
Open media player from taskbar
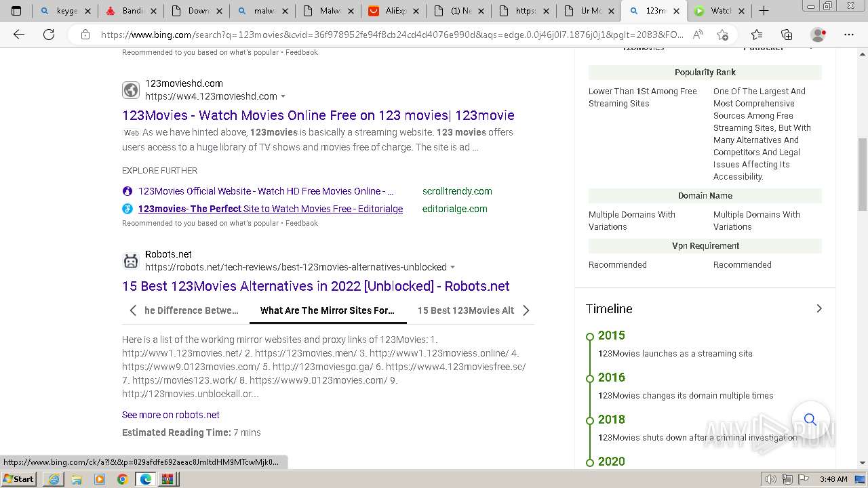(x=100, y=479)
